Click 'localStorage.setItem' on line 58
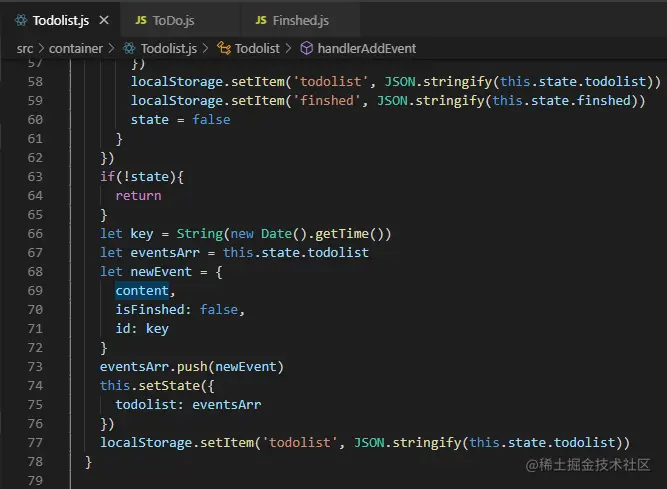Image resolution: width=667 pixels, height=489 pixels. point(208,81)
